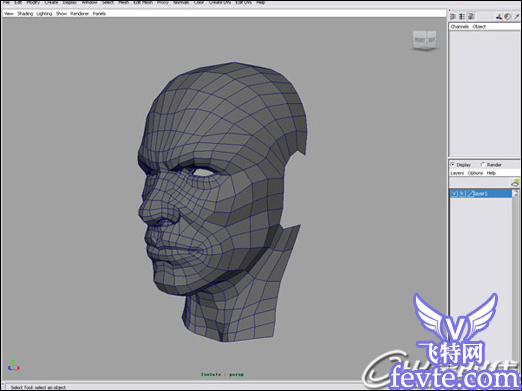Click the layer list scrollbar up arrow
Screen dimensions: 522x391
(515, 193)
